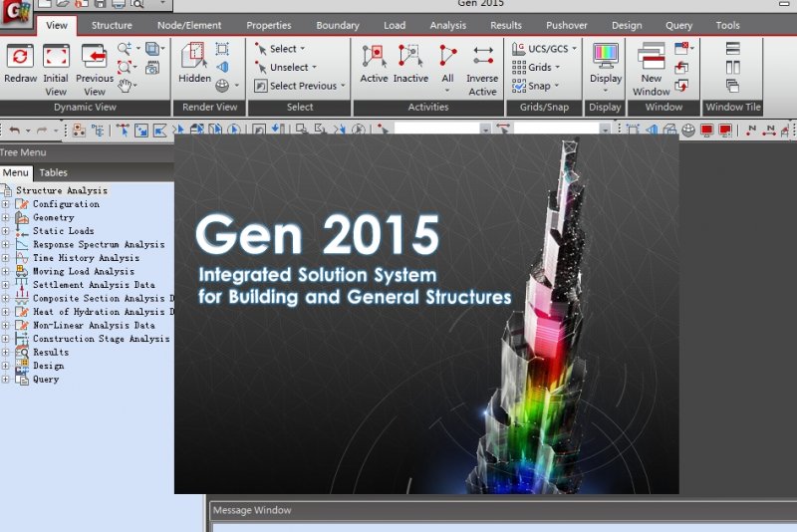Expand the Results tree node

pyautogui.click(x=5, y=352)
